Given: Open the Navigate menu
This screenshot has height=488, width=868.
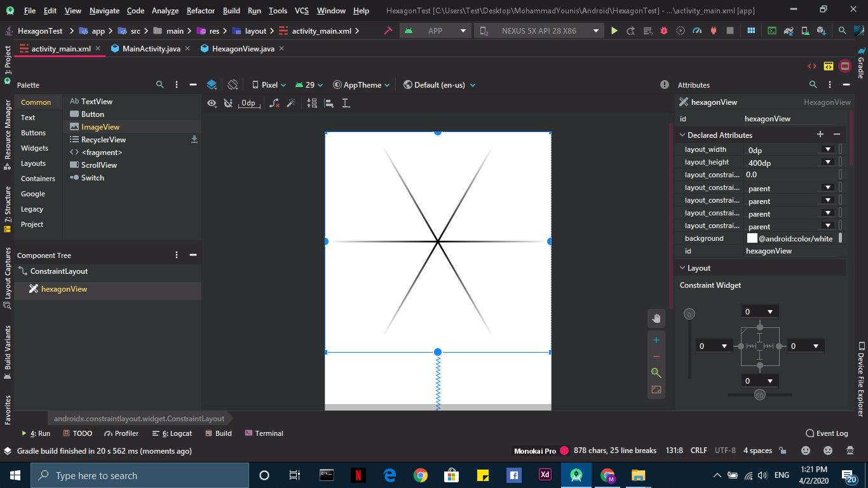Looking at the screenshot, I should tap(104, 11).
